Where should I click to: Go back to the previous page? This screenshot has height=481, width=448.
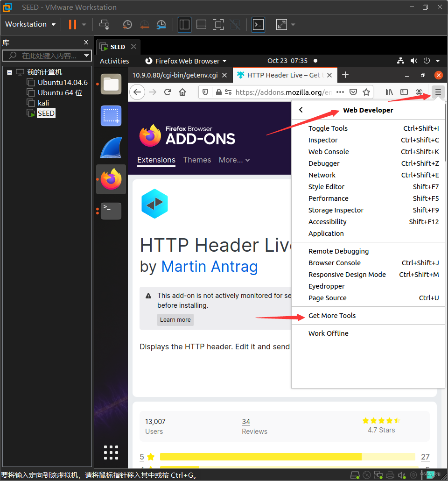[137, 92]
